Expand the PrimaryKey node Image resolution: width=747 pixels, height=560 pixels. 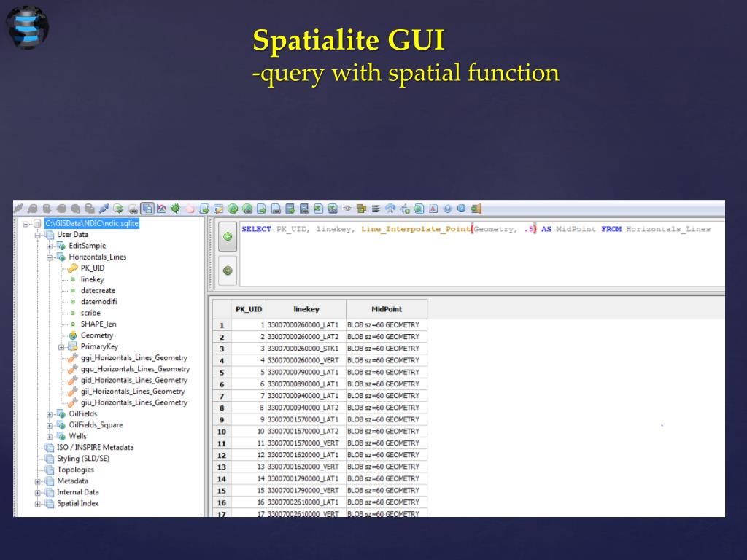pos(61,347)
